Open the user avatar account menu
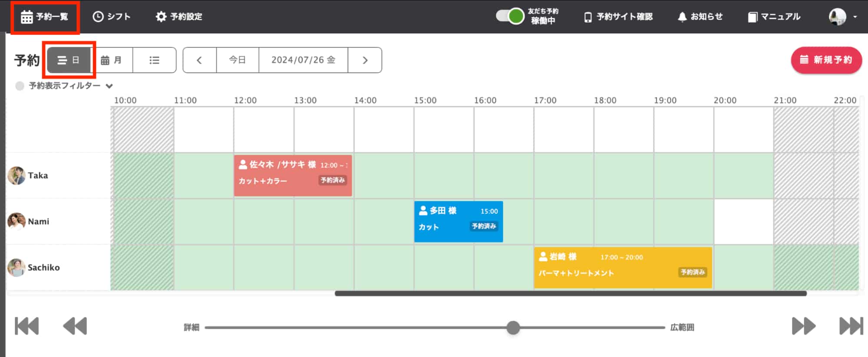Screen dimensions: 868x357 point(842,16)
